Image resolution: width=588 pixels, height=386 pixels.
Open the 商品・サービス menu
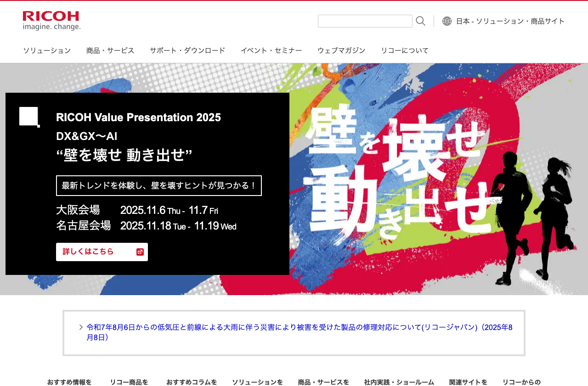[110, 50]
